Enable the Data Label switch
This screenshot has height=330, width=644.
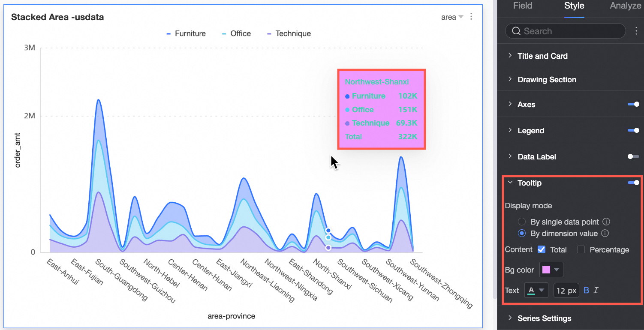[633, 156]
